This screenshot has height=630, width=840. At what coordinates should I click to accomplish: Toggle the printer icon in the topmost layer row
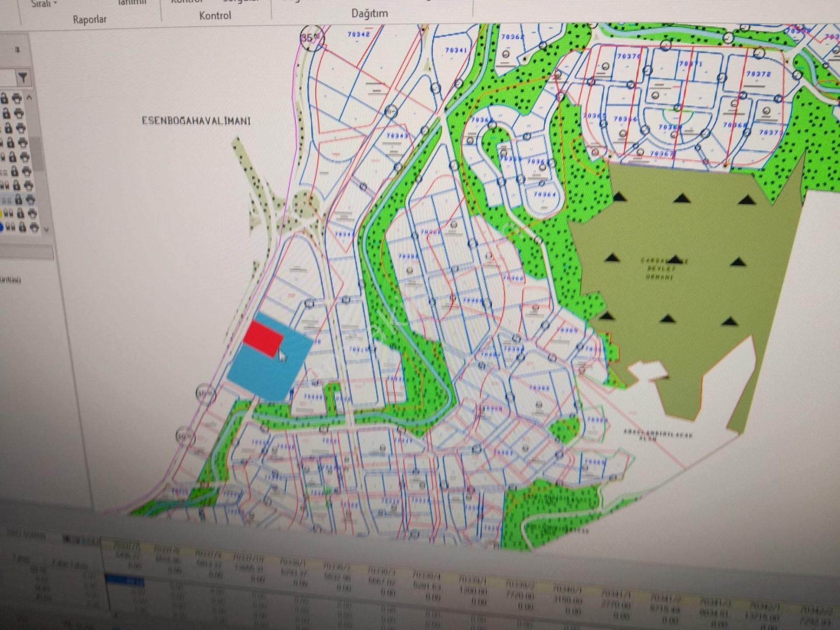17,98
